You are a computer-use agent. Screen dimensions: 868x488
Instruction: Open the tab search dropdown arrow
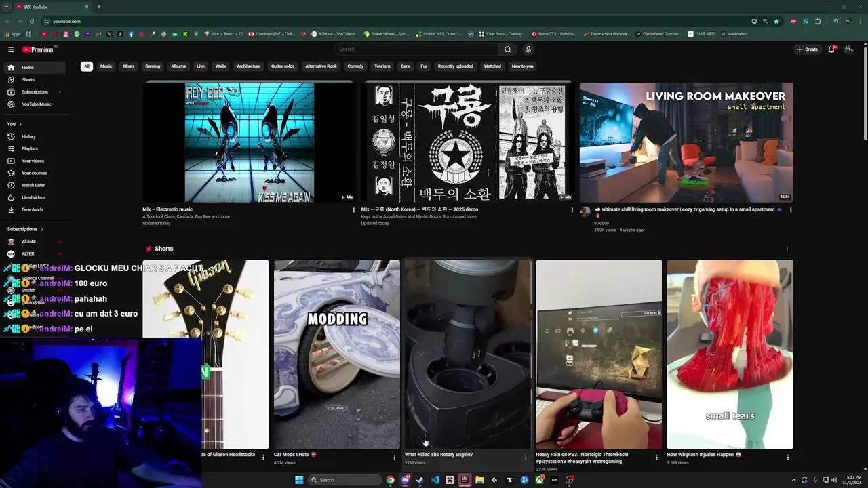pyautogui.click(x=6, y=7)
